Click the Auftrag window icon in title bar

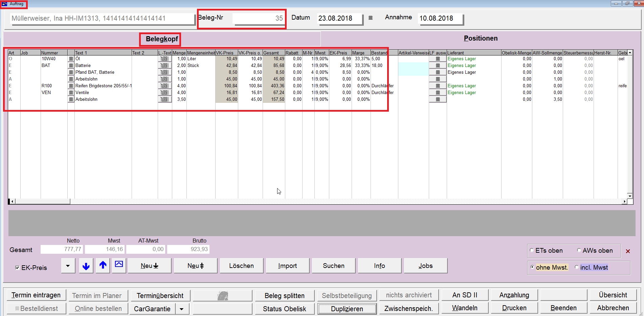[4, 4]
